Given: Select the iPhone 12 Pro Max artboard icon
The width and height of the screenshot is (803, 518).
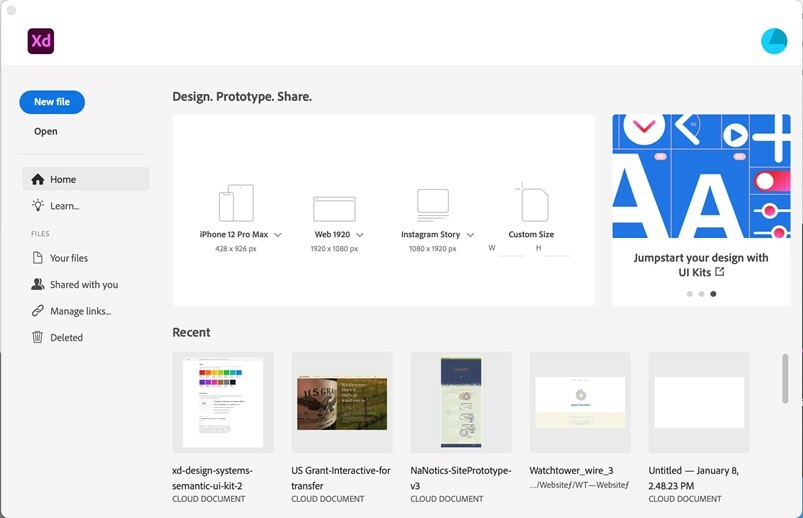Looking at the screenshot, I should (236, 203).
